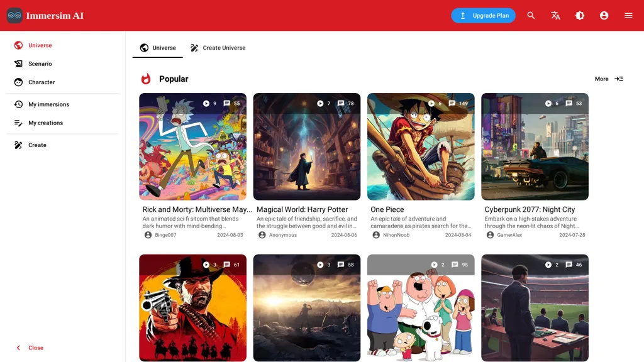Click the play icon on cowboy card
The image size is (644, 362).
[x=206, y=265]
